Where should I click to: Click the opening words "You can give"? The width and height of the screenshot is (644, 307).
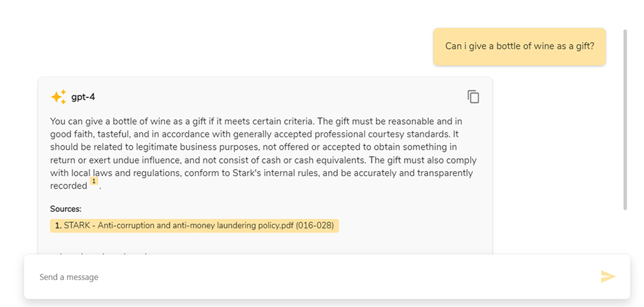point(77,121)
